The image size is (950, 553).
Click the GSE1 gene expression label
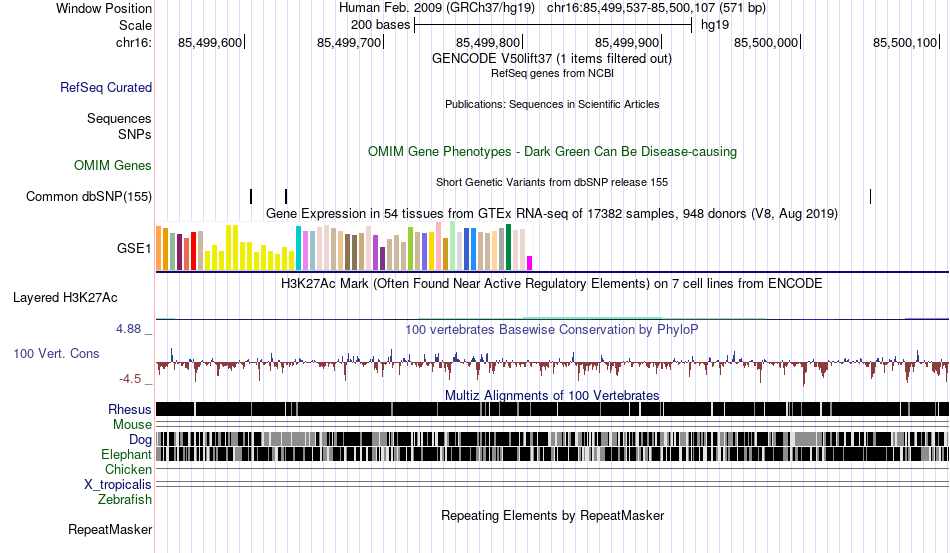pyautogui.click(x=134, y=248)
